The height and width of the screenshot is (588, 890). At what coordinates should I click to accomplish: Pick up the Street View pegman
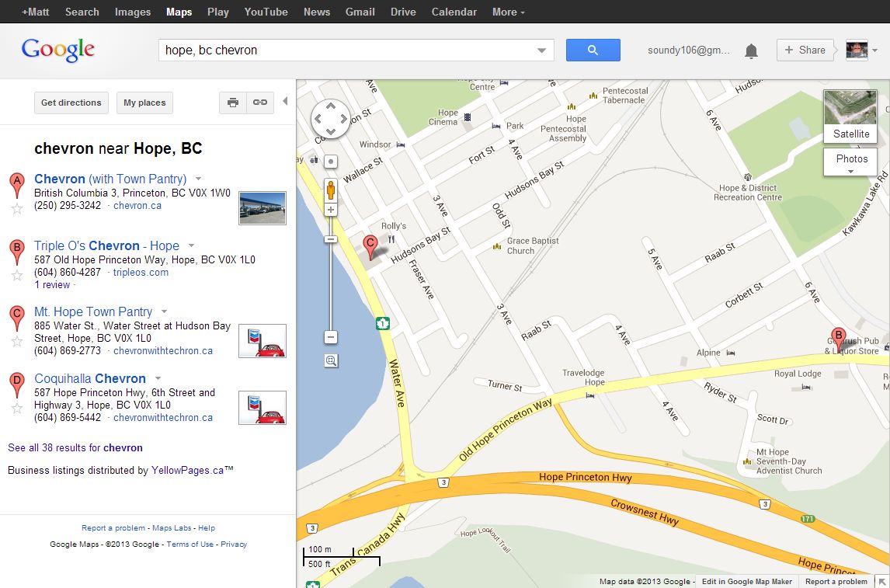coord(331,190)
